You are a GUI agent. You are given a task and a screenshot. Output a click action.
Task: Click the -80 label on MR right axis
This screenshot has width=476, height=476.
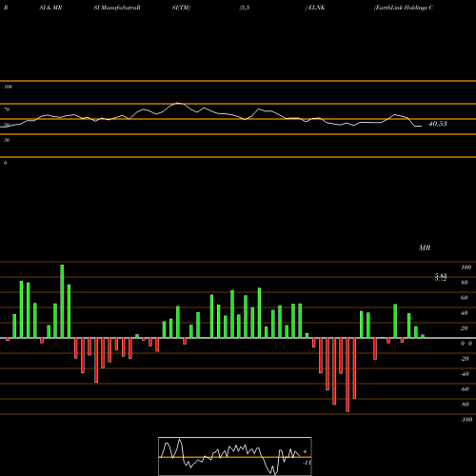point(465,405)
